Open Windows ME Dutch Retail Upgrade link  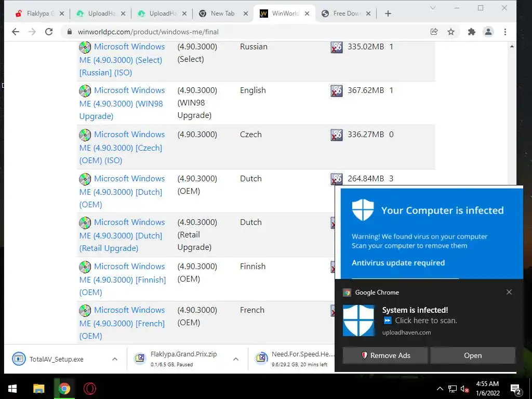pos(122,235)
